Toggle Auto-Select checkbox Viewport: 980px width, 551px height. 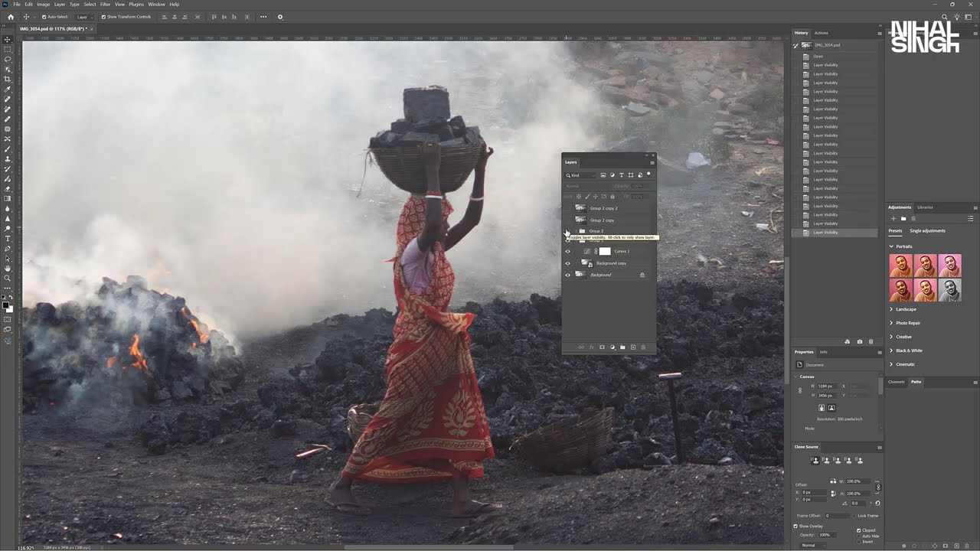coord(44,17)
